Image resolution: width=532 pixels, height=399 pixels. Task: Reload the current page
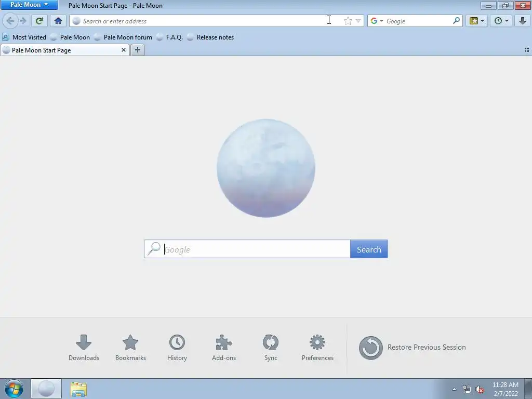click(39, 21)
